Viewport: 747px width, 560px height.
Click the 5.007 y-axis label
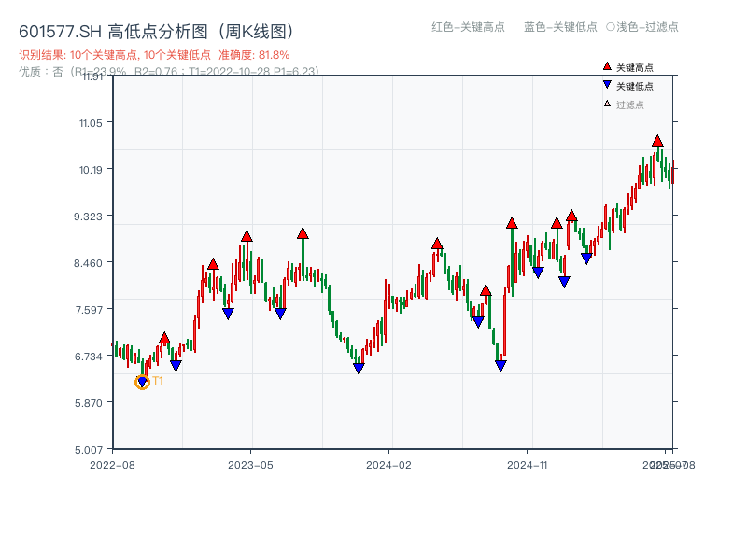(x=88, y=450)
